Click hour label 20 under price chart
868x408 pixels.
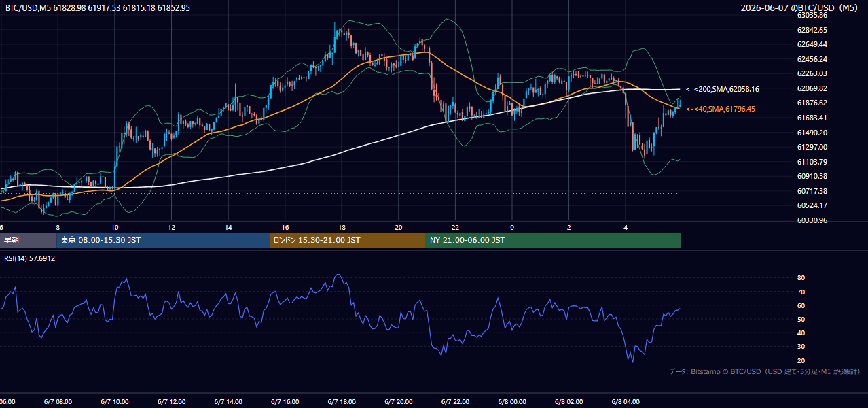[399, 228]
